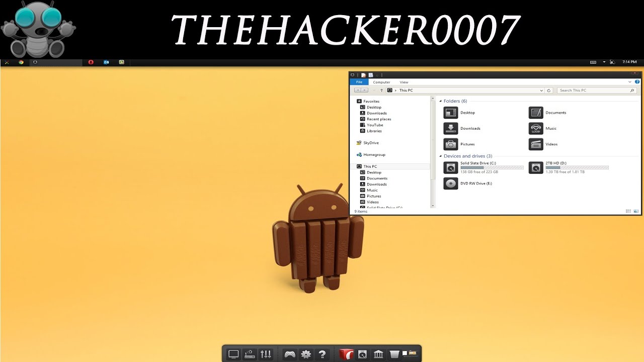Open the Music folder icon
The height and width of the screenshot is (362, 644).
536,128
